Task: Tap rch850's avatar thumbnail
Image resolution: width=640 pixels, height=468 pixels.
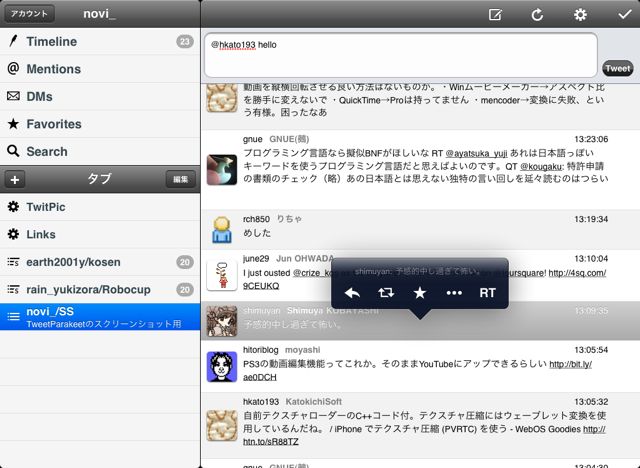Action: coord(222,230)
